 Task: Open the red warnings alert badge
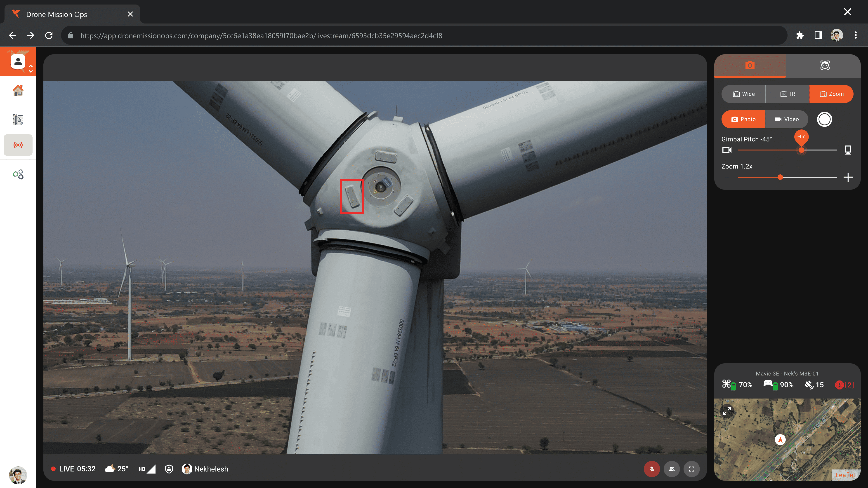tap(844, 385)
